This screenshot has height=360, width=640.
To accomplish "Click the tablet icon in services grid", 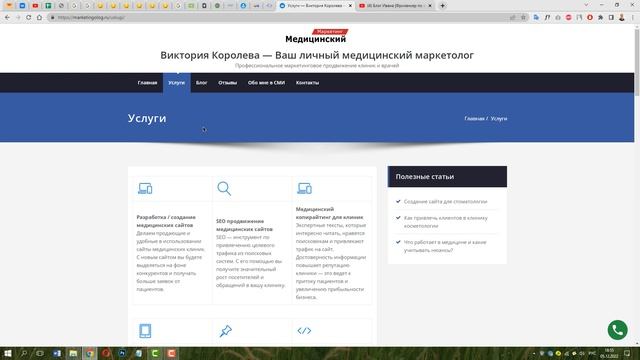I will 145,331.
